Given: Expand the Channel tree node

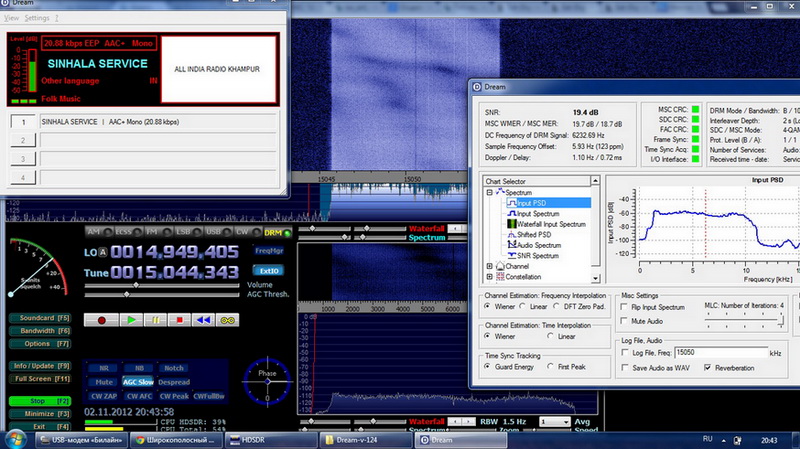Looking at the screenshot, I should tap(490, 266).
